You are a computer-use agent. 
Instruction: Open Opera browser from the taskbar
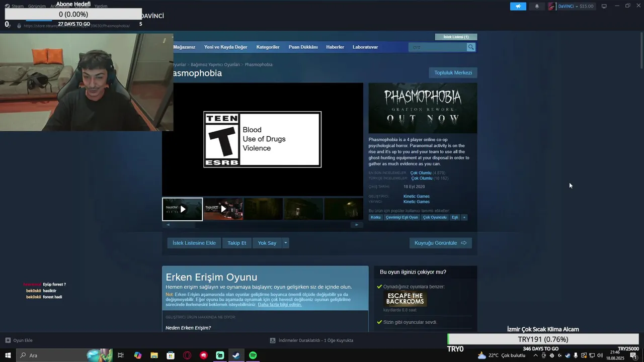(x=187, y=355)
